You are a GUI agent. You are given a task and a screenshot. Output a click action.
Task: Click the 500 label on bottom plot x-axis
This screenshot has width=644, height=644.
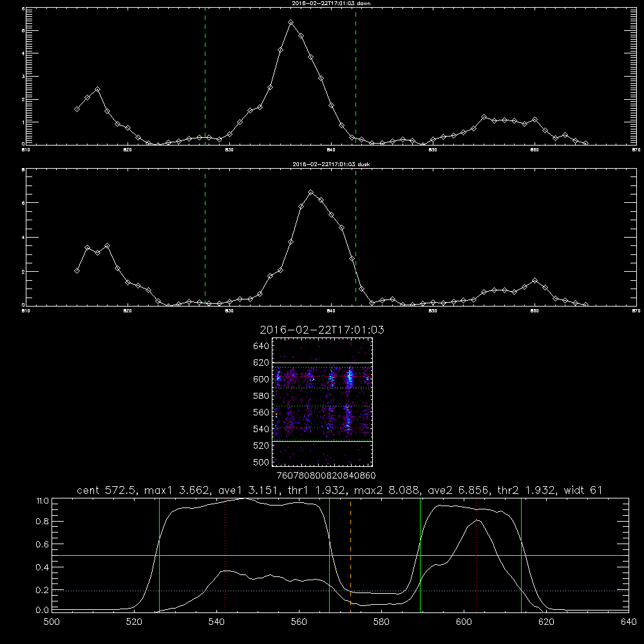[52, 622]
